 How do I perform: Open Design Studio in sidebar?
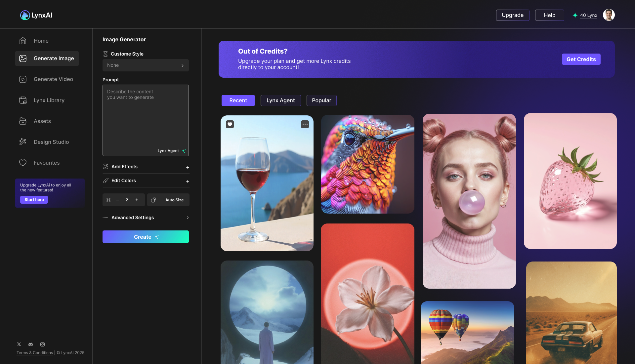pyautogui.click(x=51, y=142)
